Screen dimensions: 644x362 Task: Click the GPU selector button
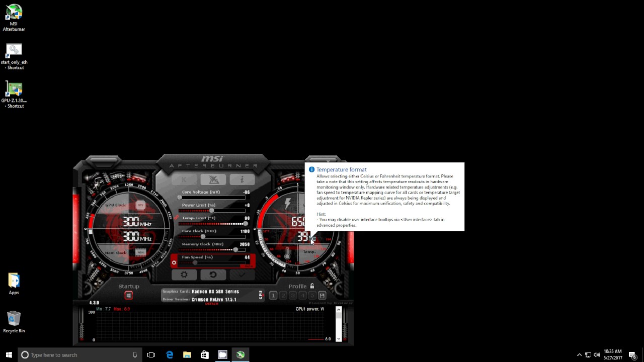pos(260,295)
